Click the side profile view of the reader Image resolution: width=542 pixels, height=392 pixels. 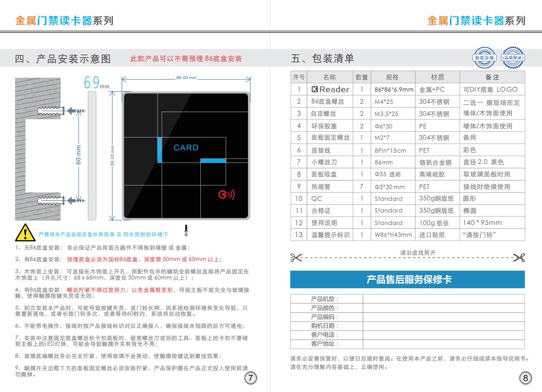tap(92, 155)
